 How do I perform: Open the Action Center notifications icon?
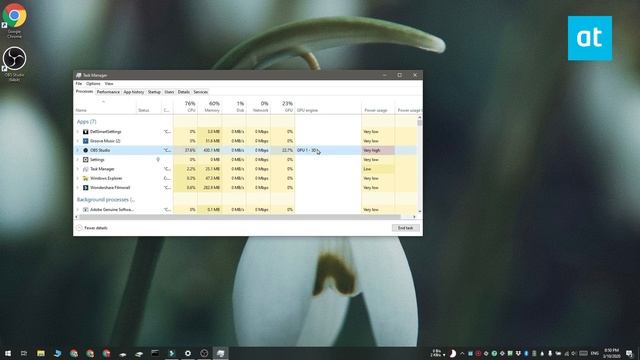point(630,353)
